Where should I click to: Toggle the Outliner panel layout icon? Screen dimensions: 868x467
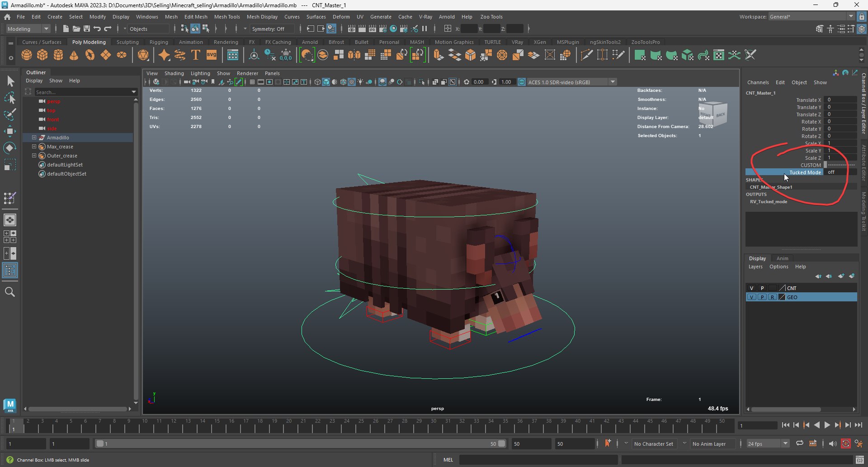tap(10, 271)
